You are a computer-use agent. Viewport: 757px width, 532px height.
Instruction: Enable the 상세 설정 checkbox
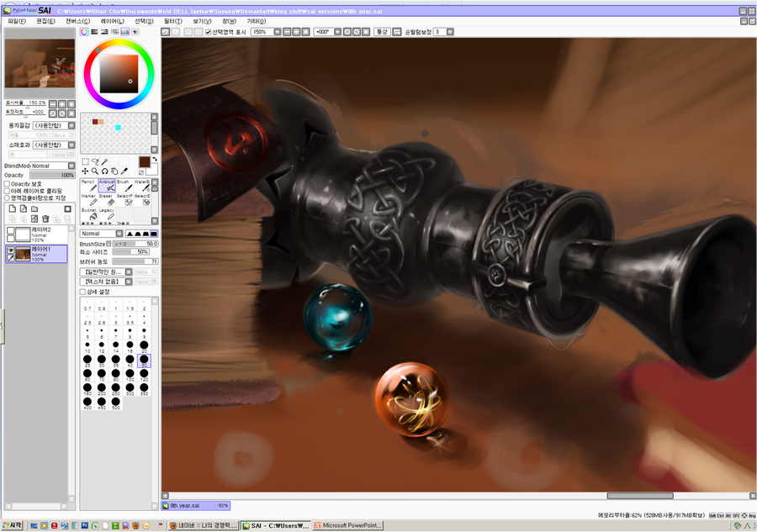(82, 292)
